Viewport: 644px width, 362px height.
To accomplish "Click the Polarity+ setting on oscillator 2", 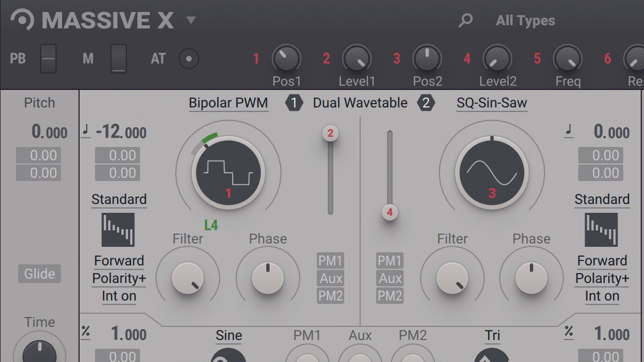I will [602, 279].
